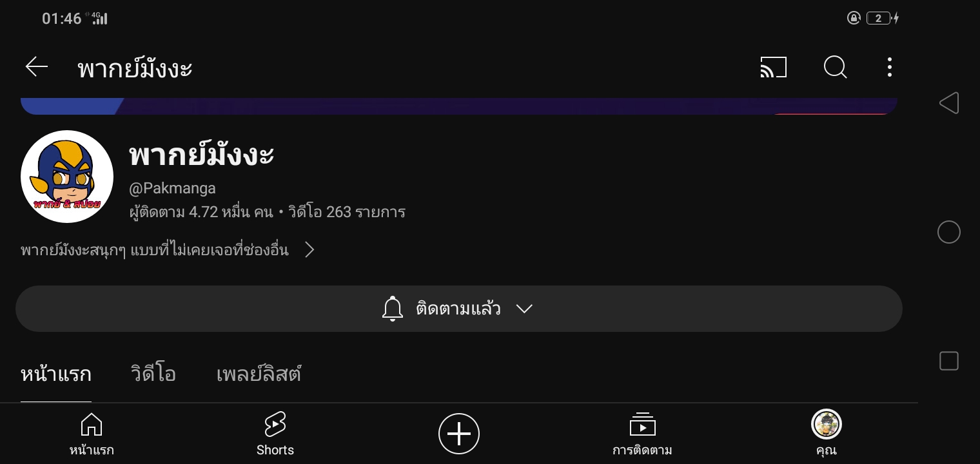This screenshot has height=464, width=980.
Task: Open subscriptions (การติดตาม) icon
Action: [x=642, y=434]
